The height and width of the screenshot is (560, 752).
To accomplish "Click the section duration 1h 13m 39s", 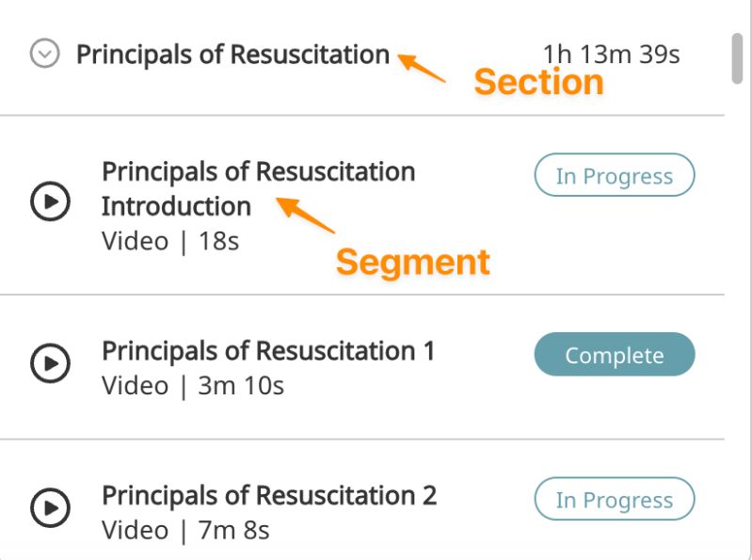I will (x=611, y=55).
